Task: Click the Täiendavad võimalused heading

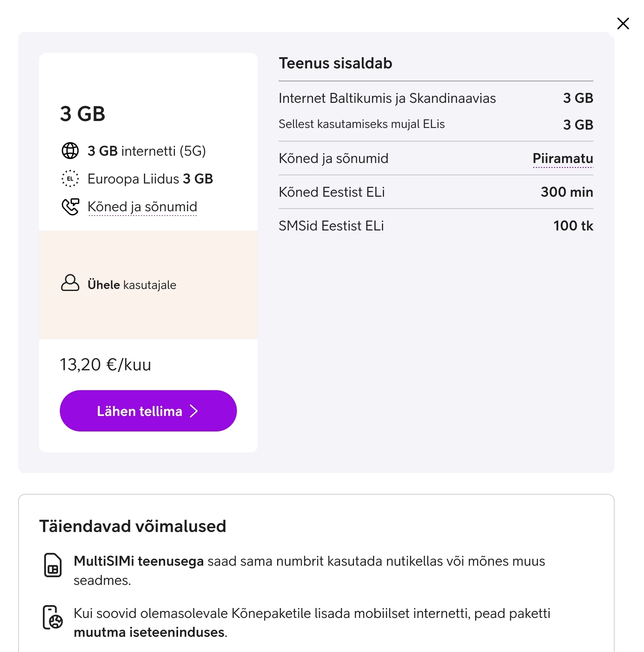Action: pos(133,526)
